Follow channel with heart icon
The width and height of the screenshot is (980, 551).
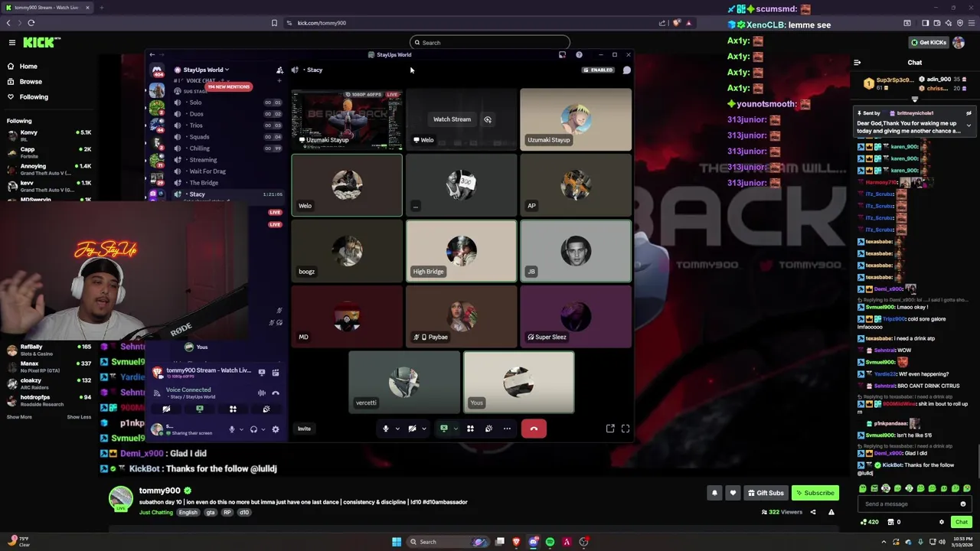733,493
